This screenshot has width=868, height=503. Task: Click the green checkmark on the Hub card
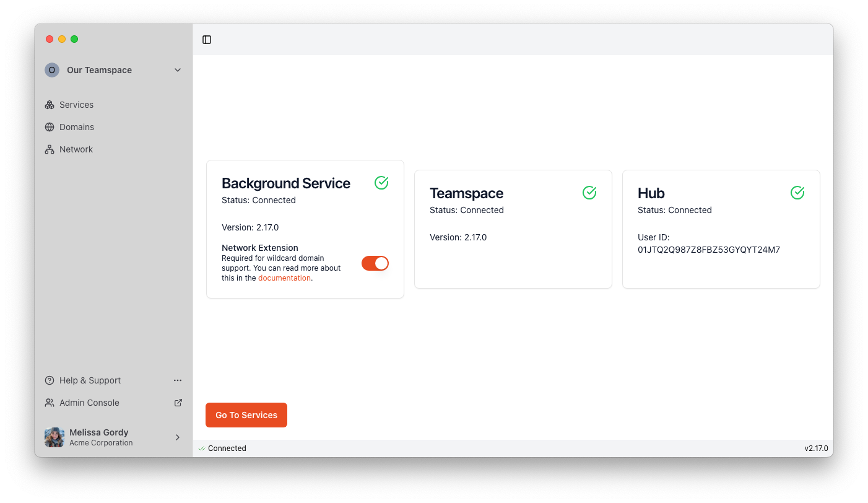pos(797,192)
